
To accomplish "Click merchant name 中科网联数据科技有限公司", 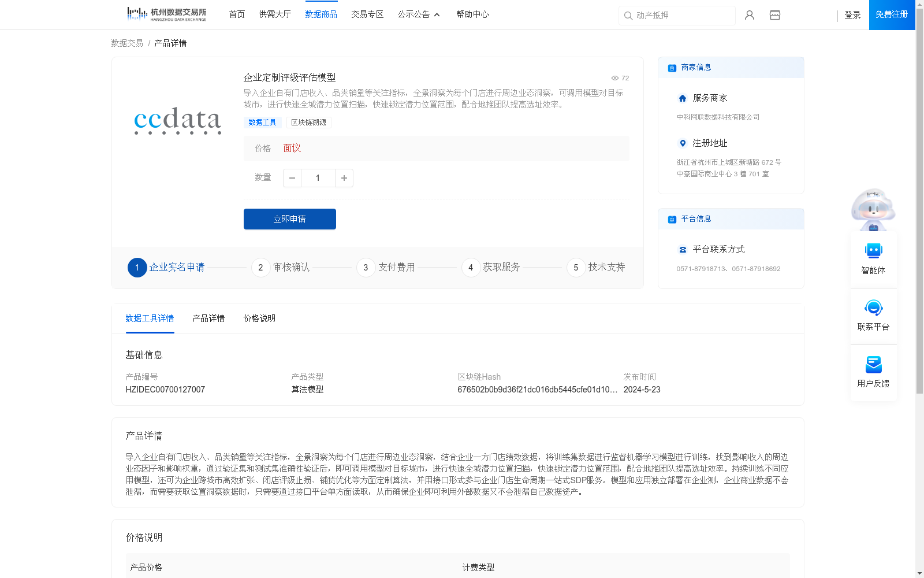I will 718,117.
